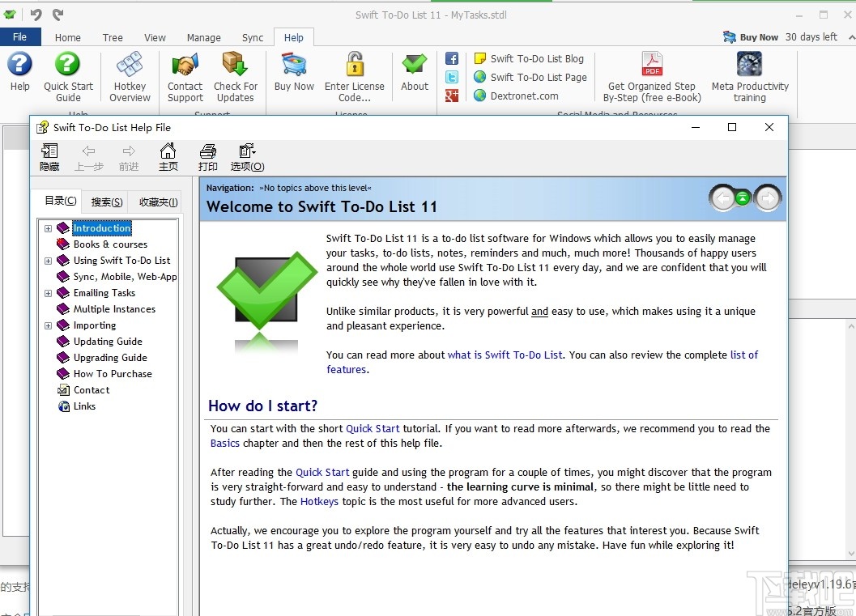
Task: Select Multiple Instances topic
Action: (x=114, y=309)
